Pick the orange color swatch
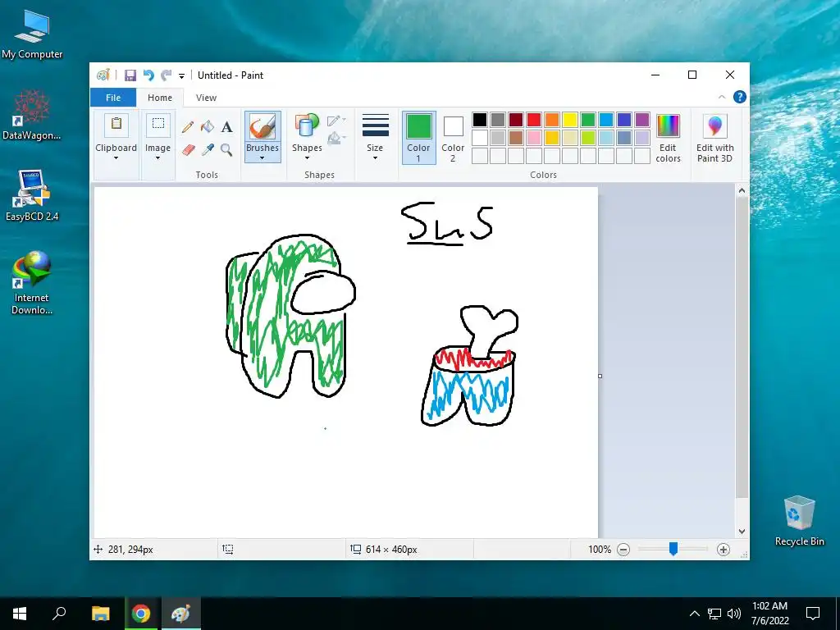The width and height of the screenshot is (840, 630). point(552,120)
